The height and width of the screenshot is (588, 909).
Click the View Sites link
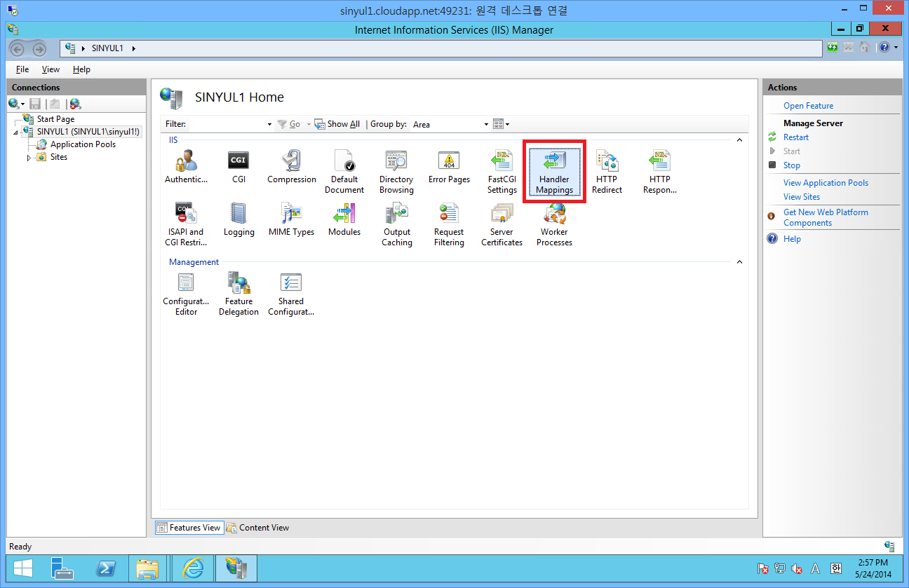pyautogui.click(x=801, y=197)
